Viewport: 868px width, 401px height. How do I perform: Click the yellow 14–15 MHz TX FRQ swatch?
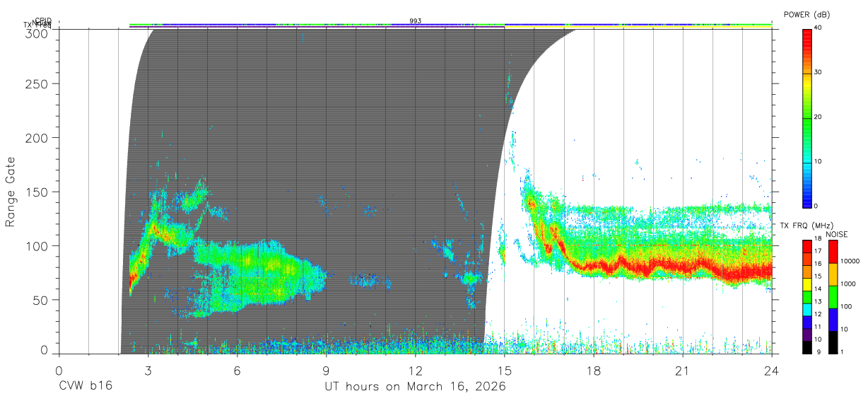pyautogui.click(x=807, y=284)
